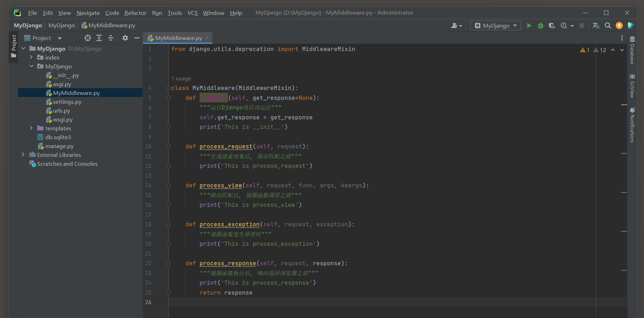Screen dimensions: 644x318
Task: Open editor tabs three-dots menu
Action: [622, 38]
